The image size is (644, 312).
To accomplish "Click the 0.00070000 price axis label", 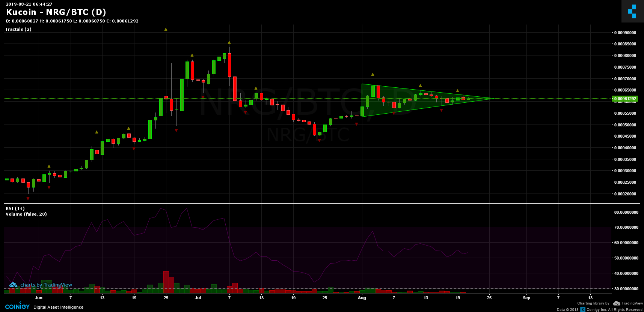I will click(x=625, y=79).
